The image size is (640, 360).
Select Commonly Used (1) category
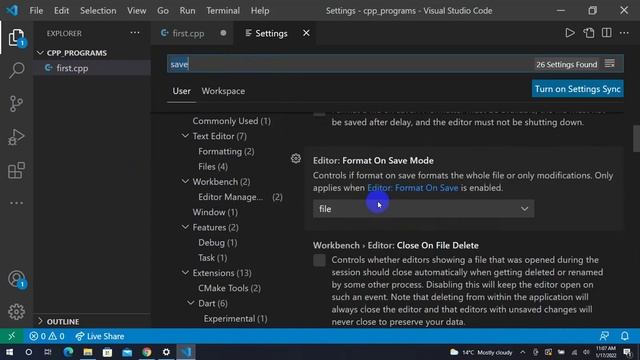click(x=231, y=121)
